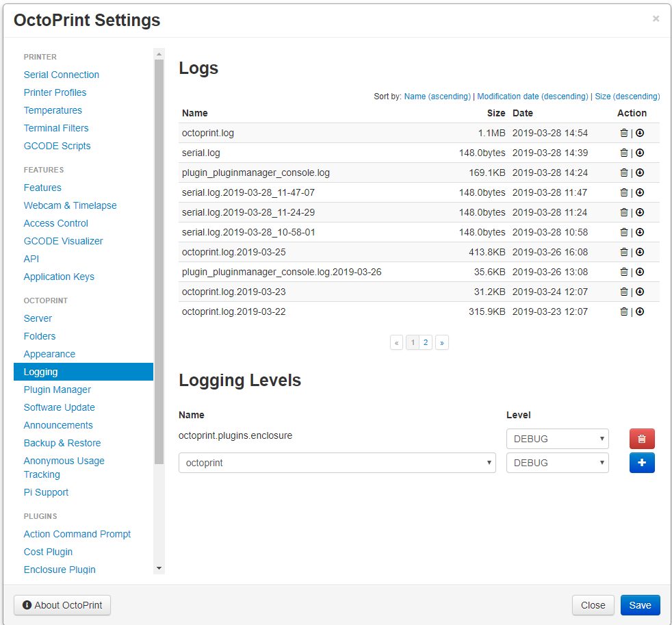The width and height of the screenshot is (672, 625).
Task: Delete octoprint.log.2019-03-22 file
Action: (624, 311)
